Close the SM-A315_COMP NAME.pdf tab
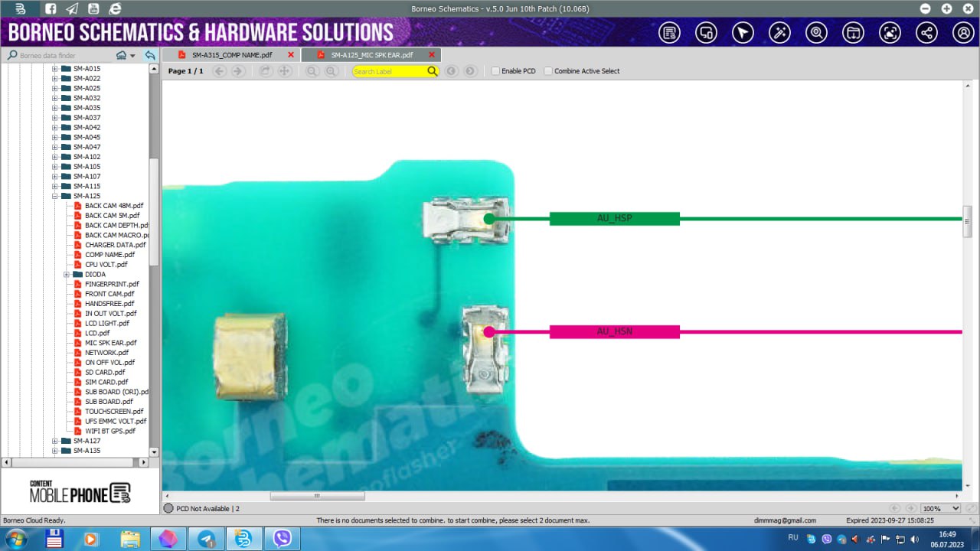The width and height of the screenshot is (980, 551). [291, 55]
